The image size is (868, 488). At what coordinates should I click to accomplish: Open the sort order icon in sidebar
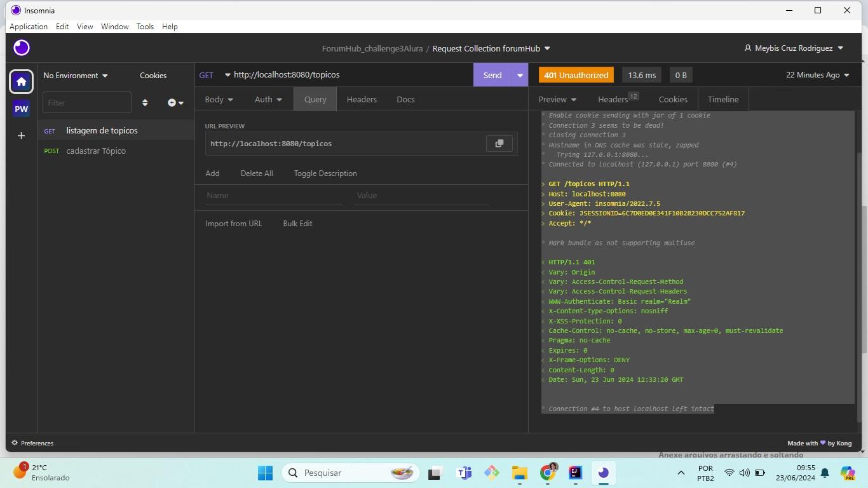point(145,102)
